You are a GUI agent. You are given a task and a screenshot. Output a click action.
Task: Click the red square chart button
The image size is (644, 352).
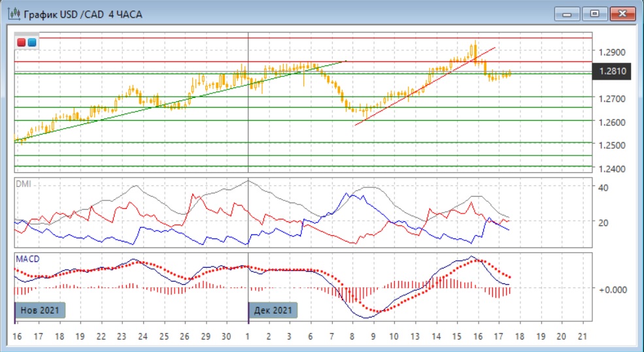click(x=22, y=42)
